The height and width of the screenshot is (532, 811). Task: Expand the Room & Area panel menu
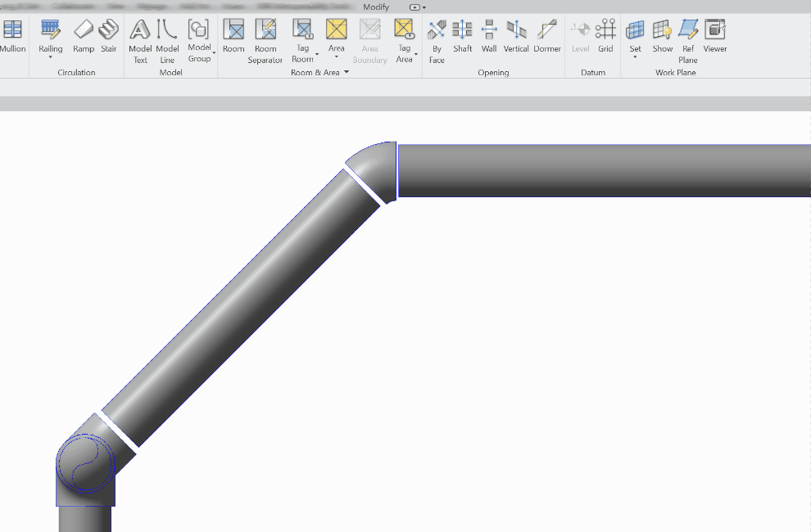[346, 72]
